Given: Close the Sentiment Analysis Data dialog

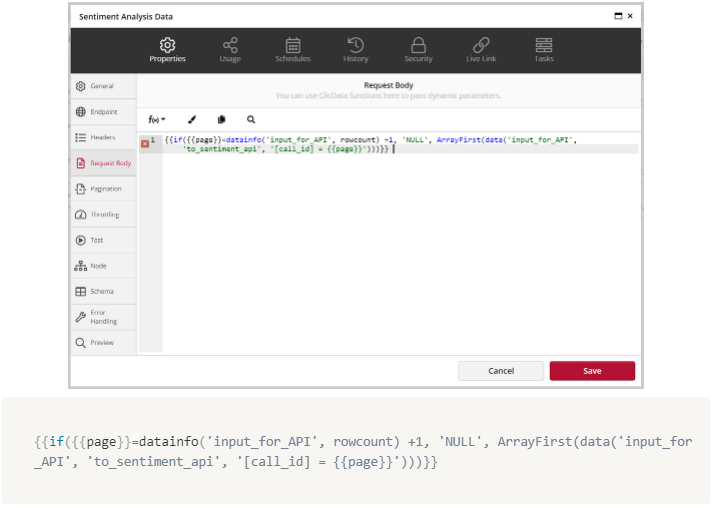Looking at the screenshot, I should point(630,16).
